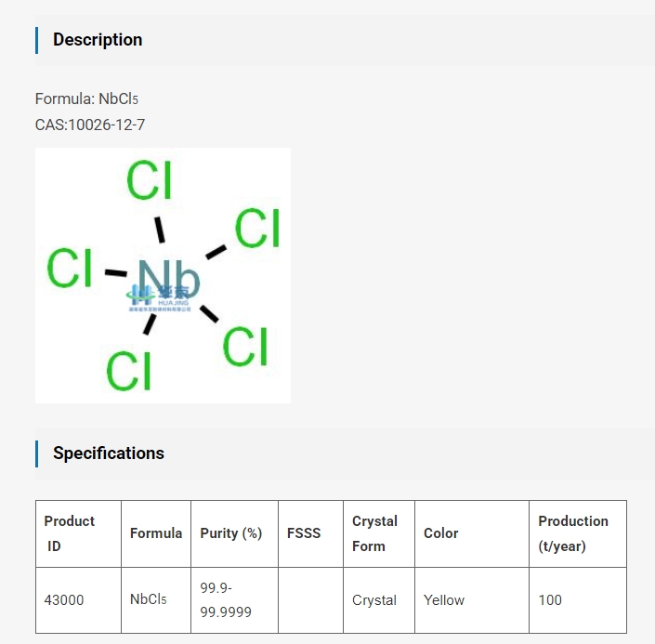Image resolution: width=655 pixels, height=644 pixels.
Task: Click the Formula: NbCl5 text line
Action: coord(86,99)
